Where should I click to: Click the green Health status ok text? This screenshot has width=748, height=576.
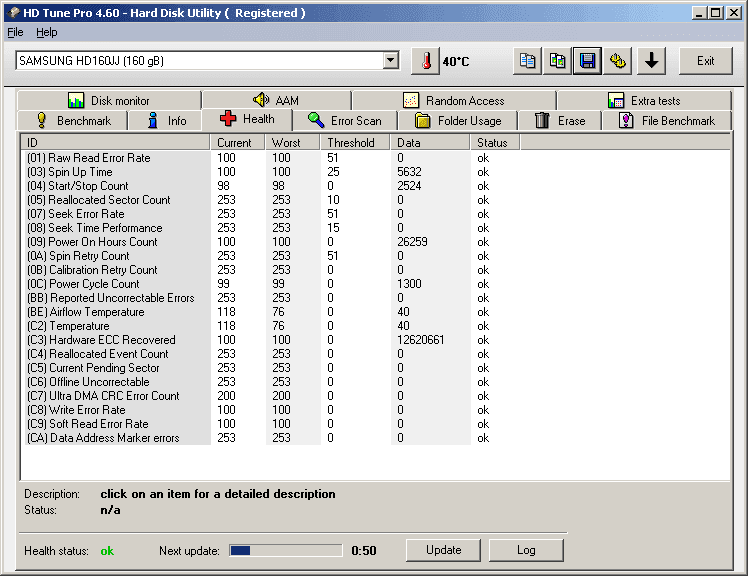[107, 551]
